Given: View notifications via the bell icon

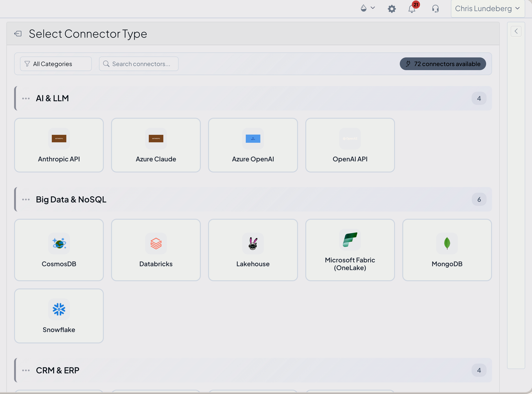Looking at the screenshot, I should click(x=412, y=9).
